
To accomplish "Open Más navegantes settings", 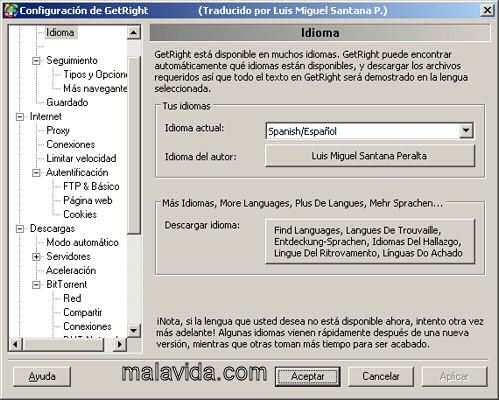I will pos(95,89).
